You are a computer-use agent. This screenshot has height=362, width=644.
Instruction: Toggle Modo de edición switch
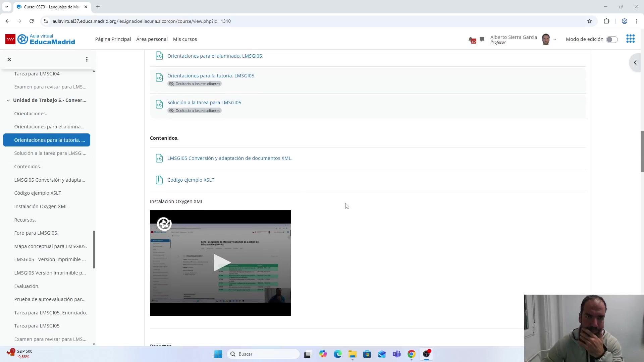click(611, 39)
